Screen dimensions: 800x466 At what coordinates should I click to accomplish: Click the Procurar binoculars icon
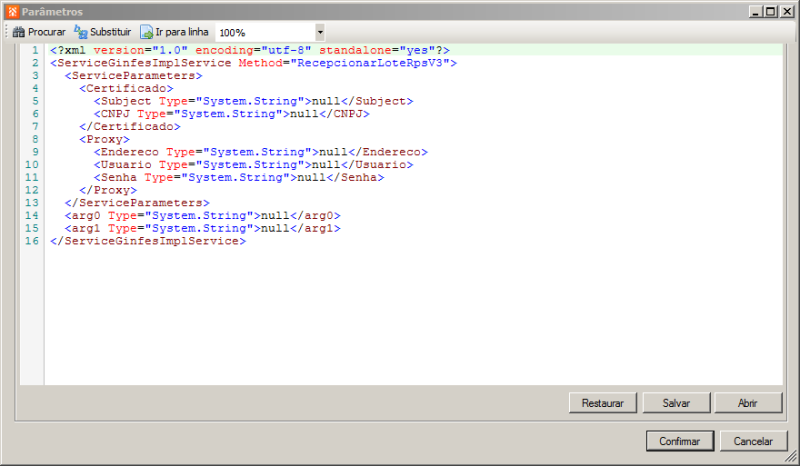[x=19, y=32]
